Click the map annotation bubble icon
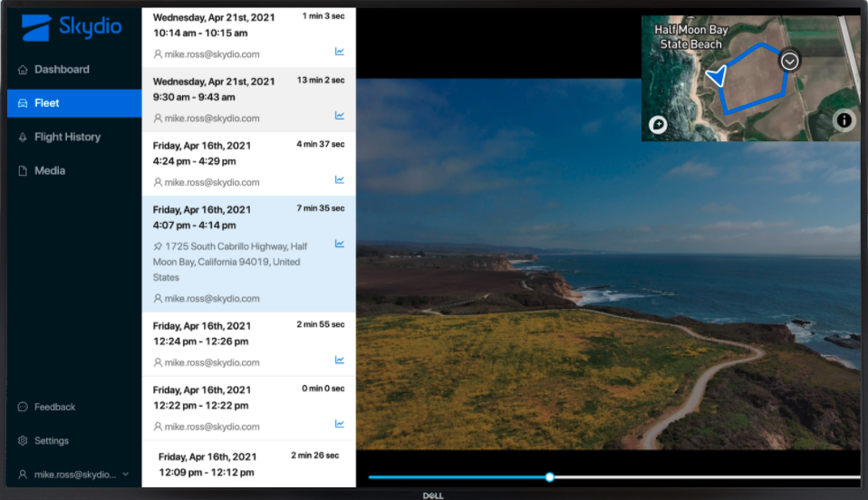This screenshot has width=868, height=500. click(x=658, y=125)
